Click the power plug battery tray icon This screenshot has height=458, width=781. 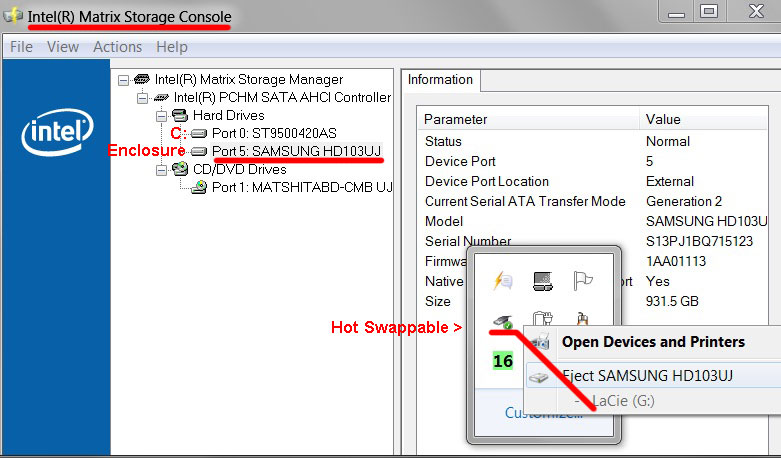click(542, 319)
